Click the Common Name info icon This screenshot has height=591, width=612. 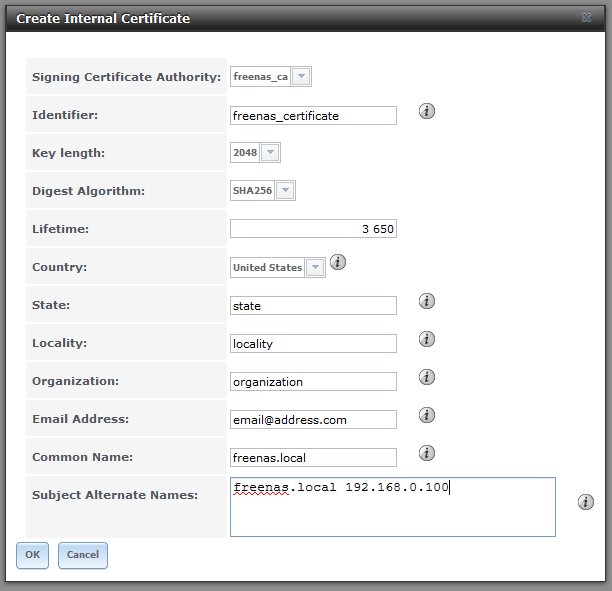[x=427, y=453]
